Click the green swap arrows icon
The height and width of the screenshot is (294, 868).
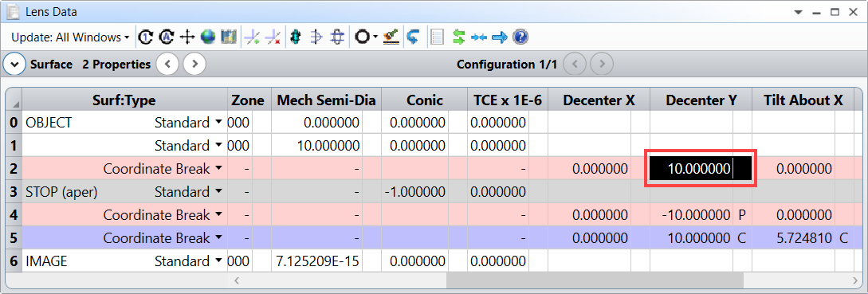tap(458, 37)
